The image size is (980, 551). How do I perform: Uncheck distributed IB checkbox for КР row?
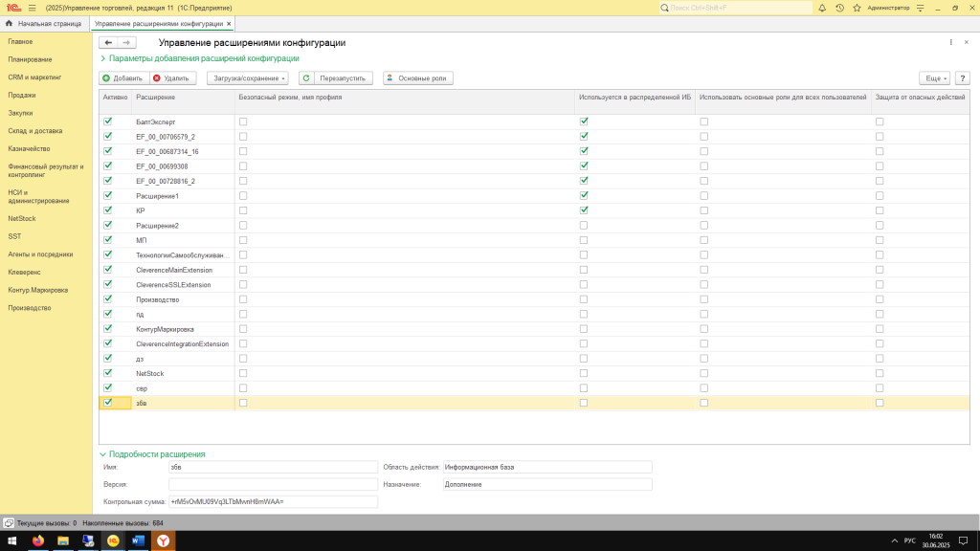pyautogui.click(x=584, y=210)
